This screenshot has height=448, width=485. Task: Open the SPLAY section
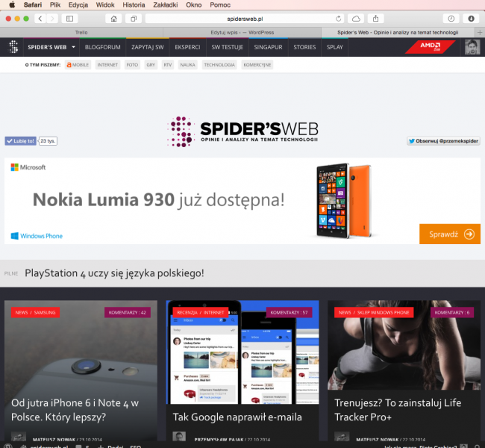pyautogui.click(x=335, y=47)
